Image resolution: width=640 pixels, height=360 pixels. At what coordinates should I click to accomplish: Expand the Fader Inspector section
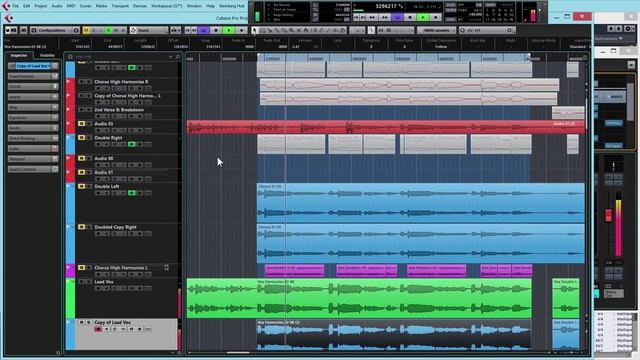click(x=33, y=149)
